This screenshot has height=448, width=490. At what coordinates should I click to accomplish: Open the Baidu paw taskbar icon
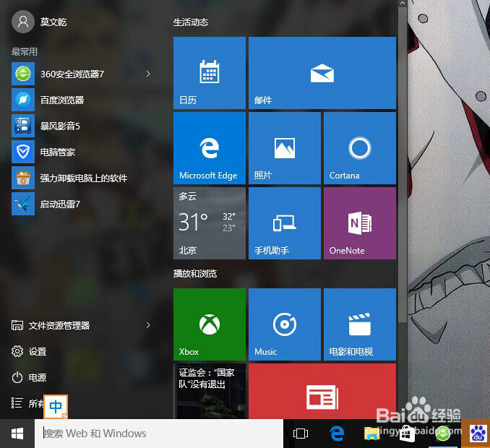(x=478, y=434)
